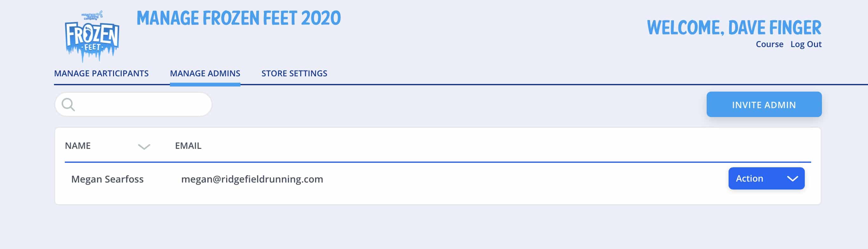Screen dimensions: 868x249
Task: Click the Welcome, Dave Finger heading
Action: tap(734, 28)
